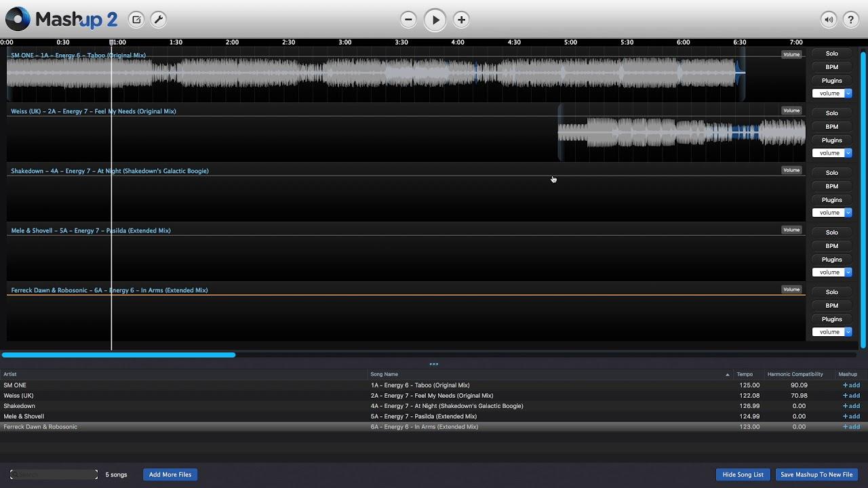Open BPM for the Pasilda track
The height and width of the screenshot is (488, 868).
click(832, 246)
